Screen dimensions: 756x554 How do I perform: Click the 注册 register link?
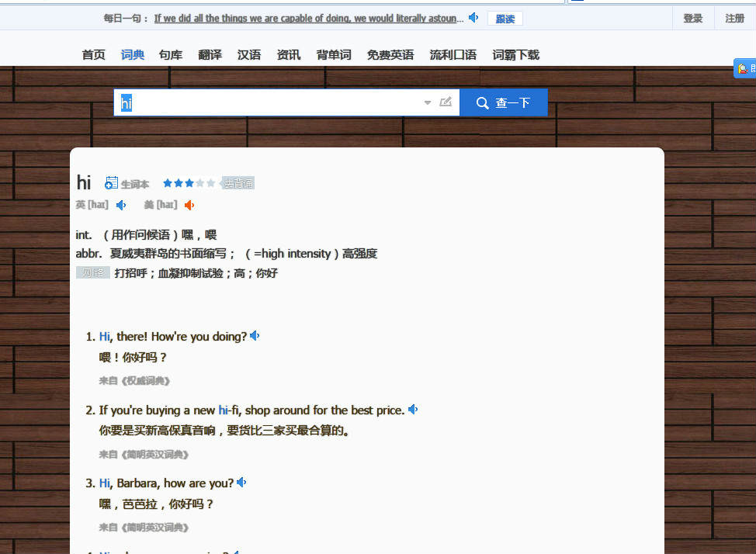tap(735, 19)
